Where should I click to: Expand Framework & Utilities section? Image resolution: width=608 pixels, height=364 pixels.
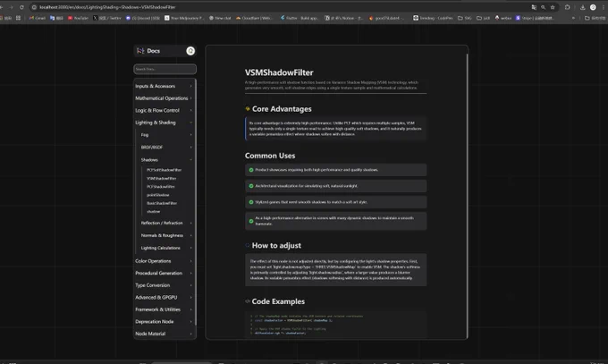pyautogui.click(x=164, y=309)
